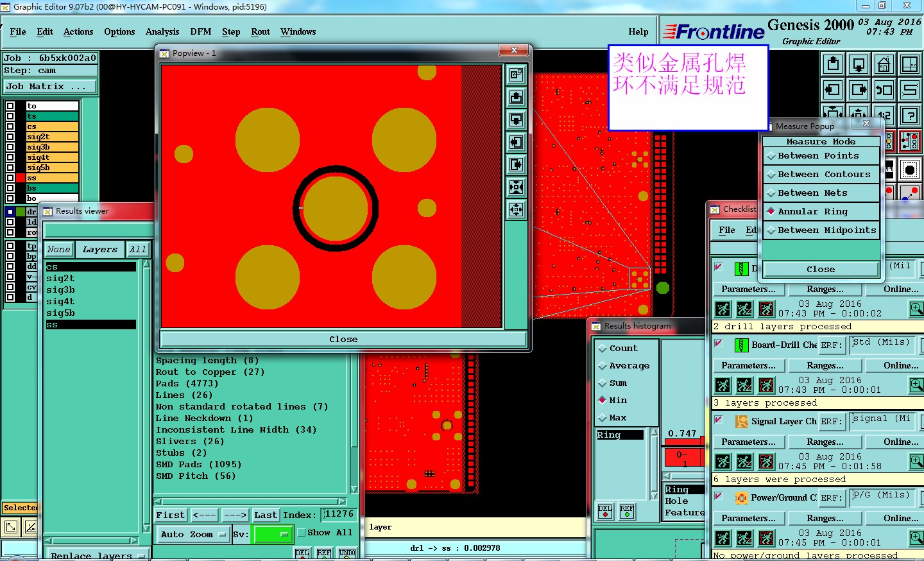
Task: Click the Index number field 11276
Action: pos(339,514)
